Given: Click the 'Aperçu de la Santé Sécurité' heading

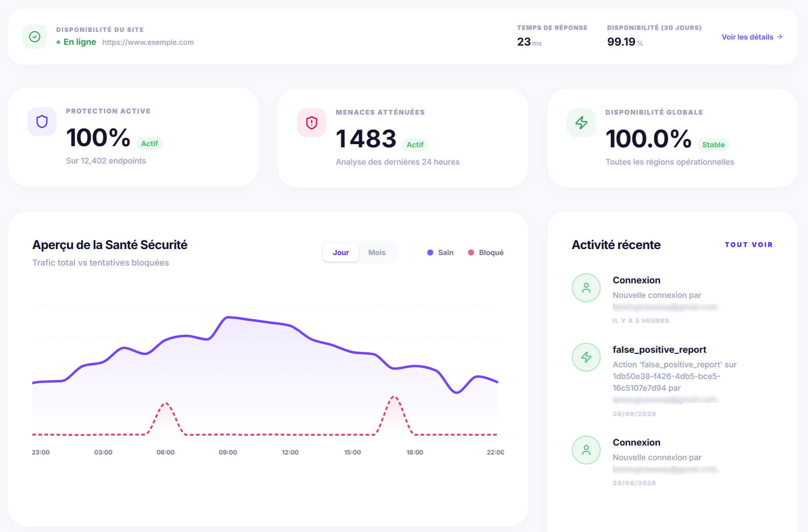Looking at the screenshot, I should [110, 245].
